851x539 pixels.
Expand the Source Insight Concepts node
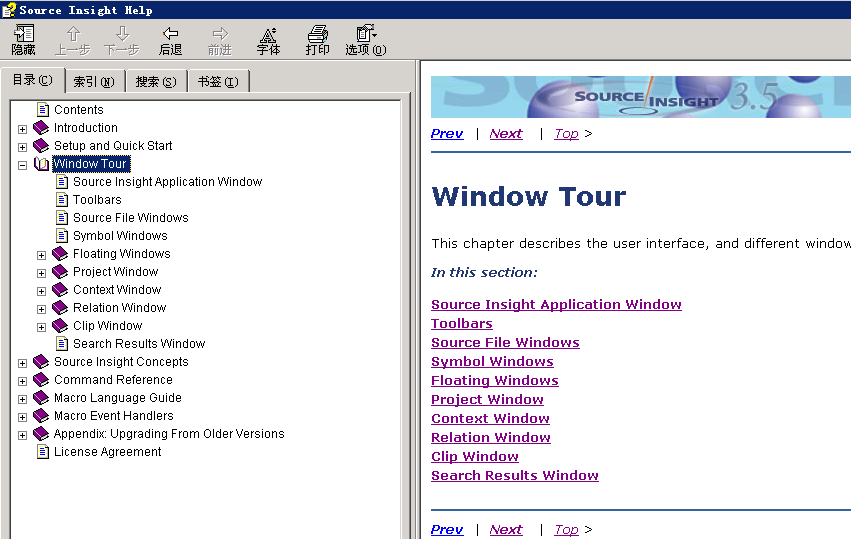[22, 363]
